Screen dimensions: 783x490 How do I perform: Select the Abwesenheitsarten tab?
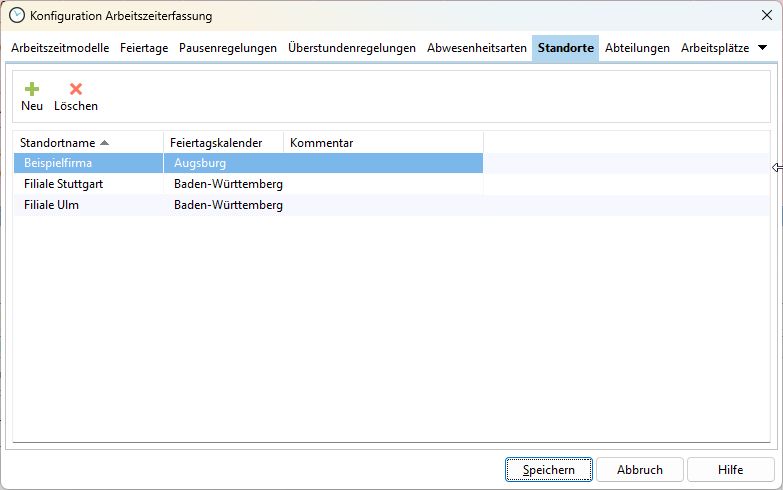pos(477,48)
